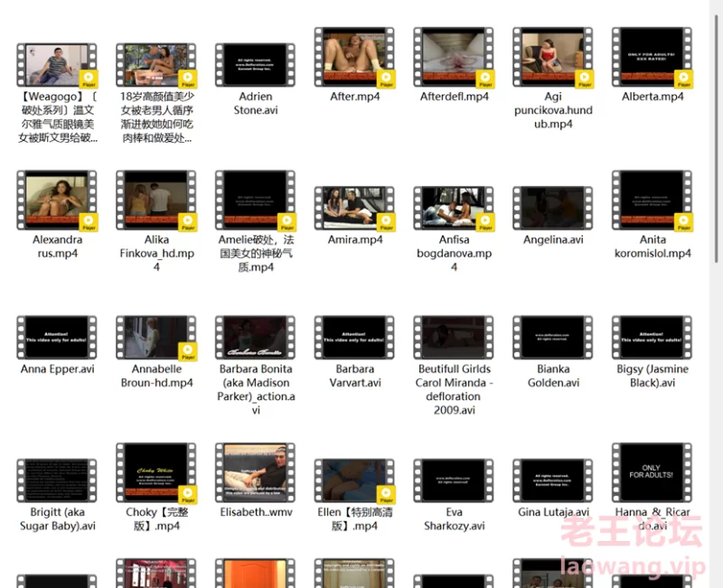Click the Amelie .mp4 file name

(x=256, y=254)
